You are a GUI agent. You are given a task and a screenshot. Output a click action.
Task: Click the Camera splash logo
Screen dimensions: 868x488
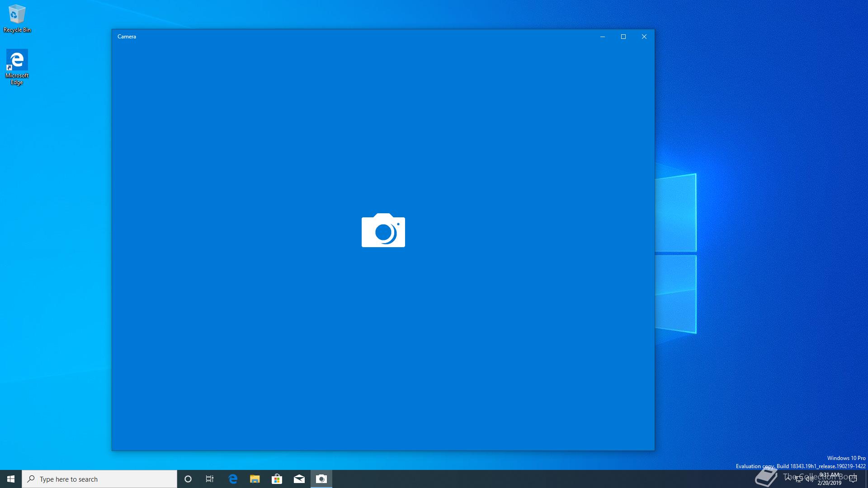tap(383, 230)
